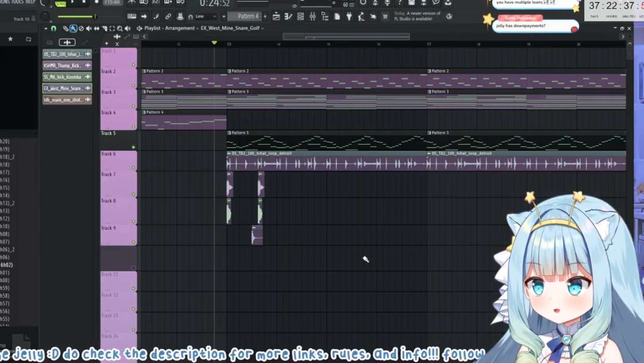Open the Piano roll view icon
This screenshot has height=363, width=644.
point(288,17)
